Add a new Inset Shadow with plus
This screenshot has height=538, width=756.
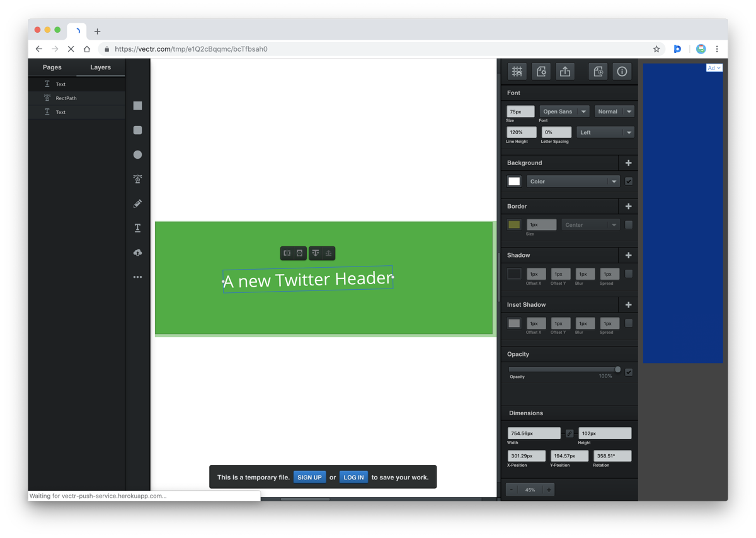(x=628, y=305)
